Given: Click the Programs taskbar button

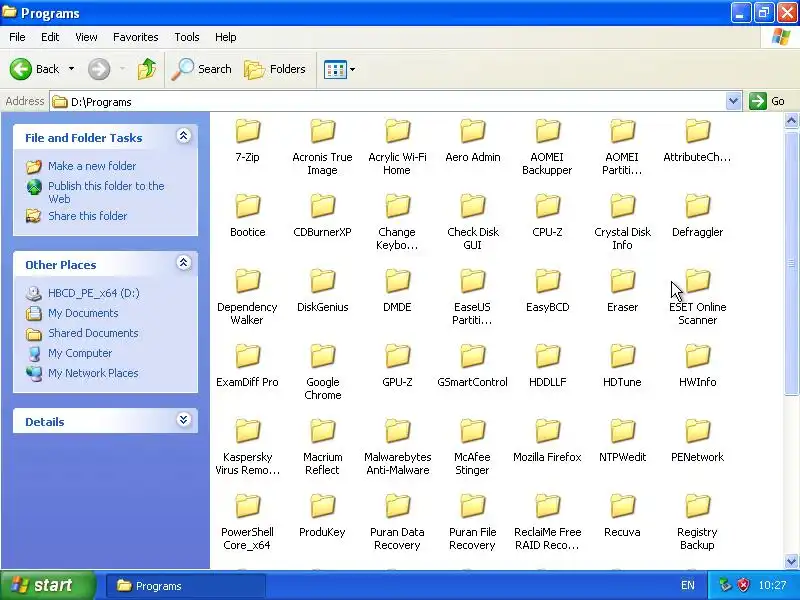Looking at the screenshot, I should [x=186, y=586].
